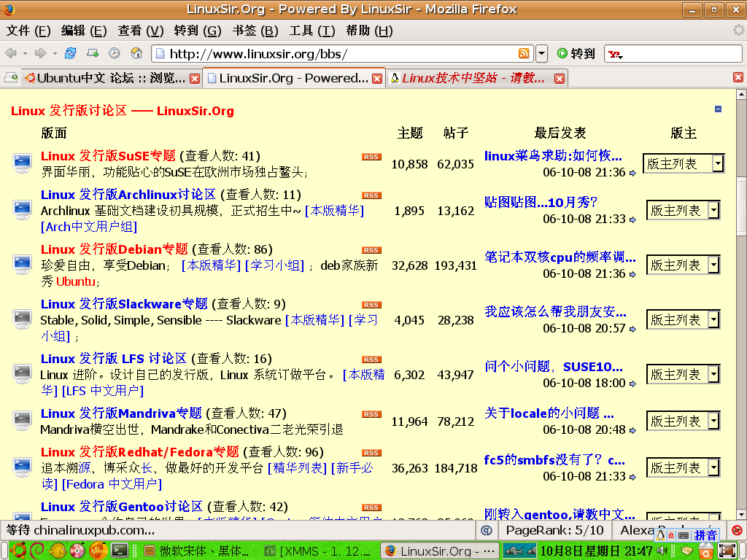Click the RSS badge in the LFS row
The width and height of the screenshot is (747, 560).
pos(371,359)
